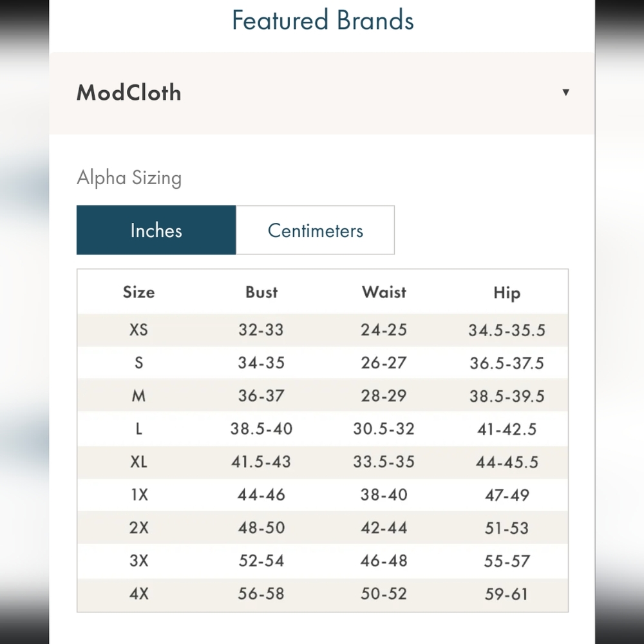Click the Alpha Sizing label
644x644 pixels.
point(129,178)
